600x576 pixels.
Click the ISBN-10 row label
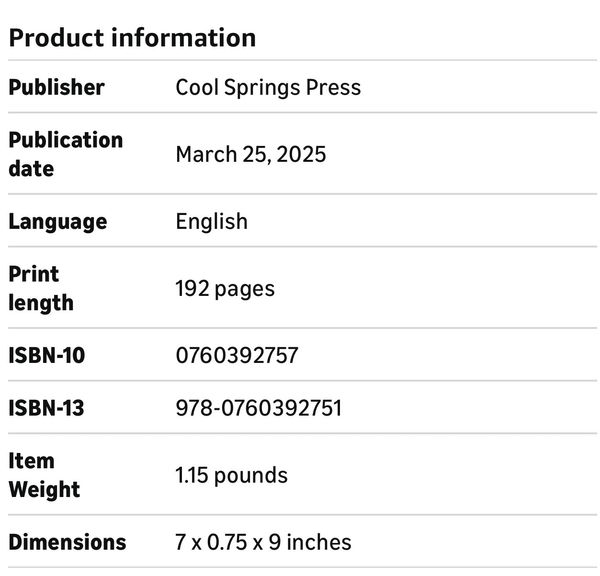pos(47,355)
